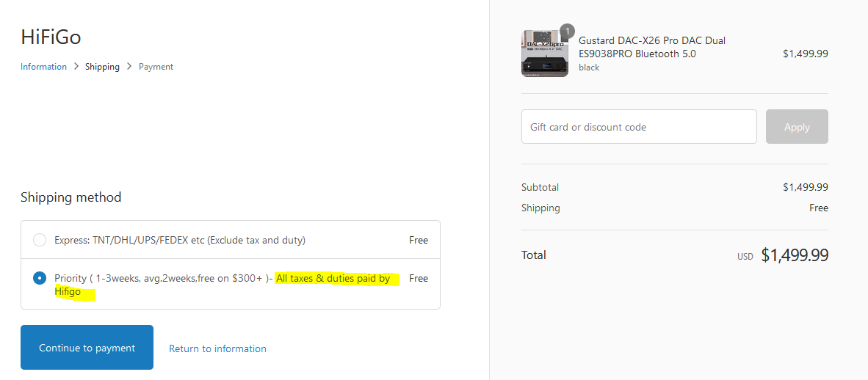Click the Gift card or discount code field
Image resolution: width=868 pixels, height=380 pixels.
[639, 127]
